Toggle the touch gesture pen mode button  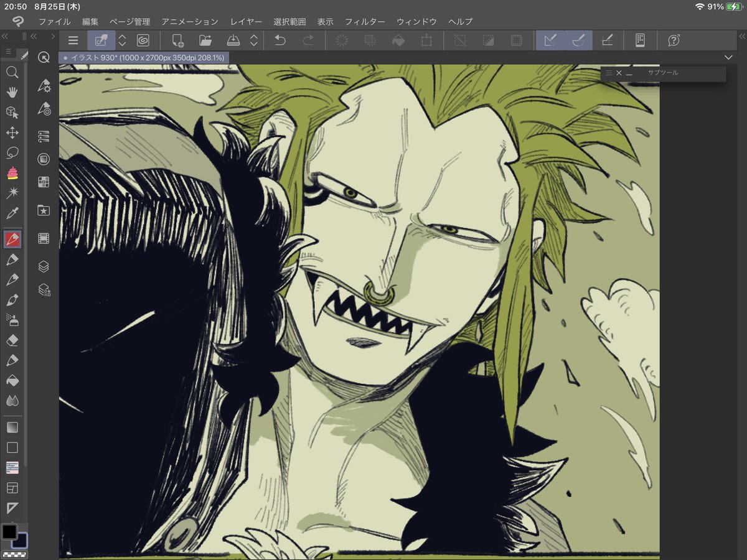click(x=101, y=40)
